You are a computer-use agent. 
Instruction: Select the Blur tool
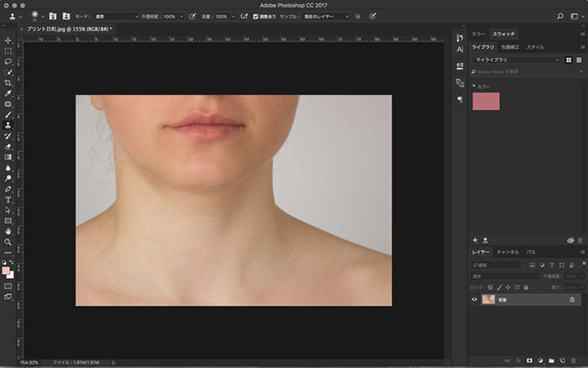[x=8, y=168]
